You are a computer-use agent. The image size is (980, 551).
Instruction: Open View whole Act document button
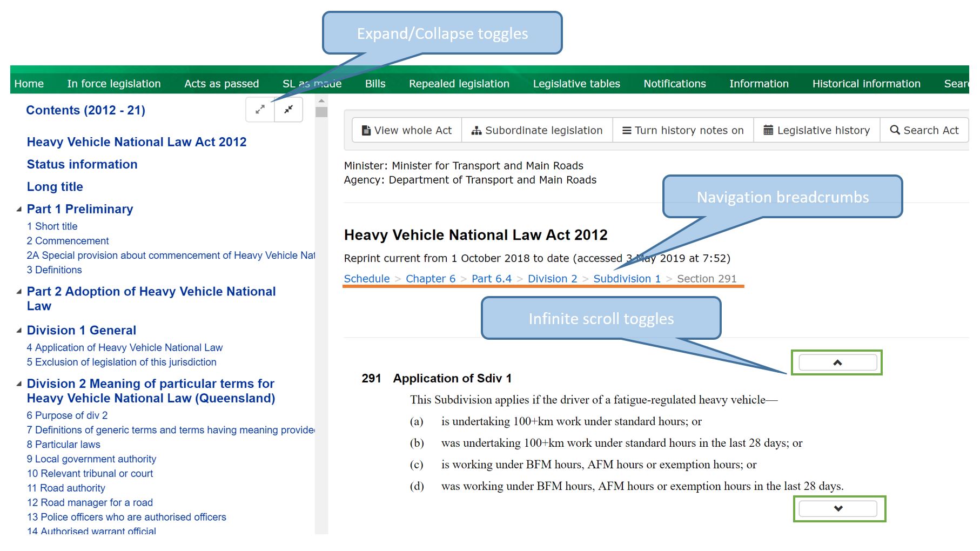407,130
